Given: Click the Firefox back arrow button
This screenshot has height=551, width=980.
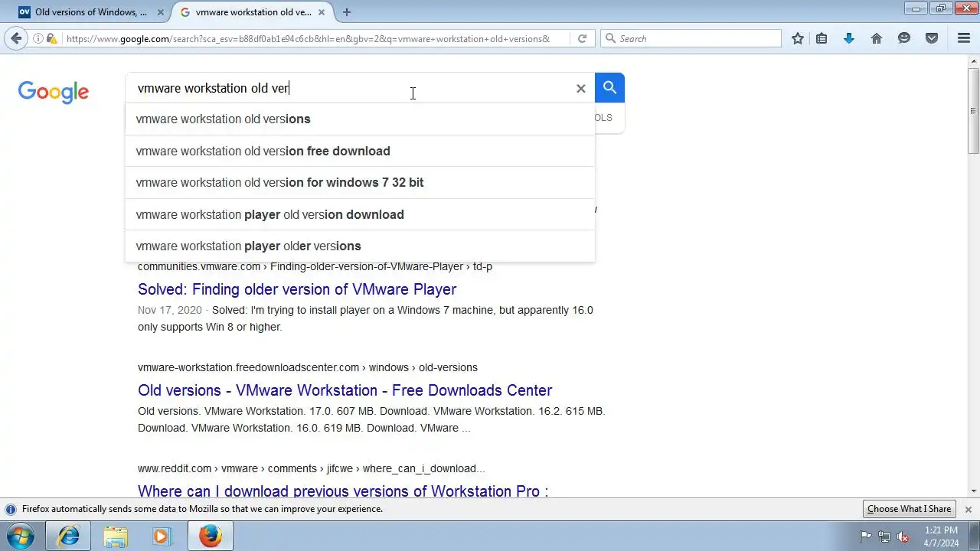Looking at the screenshot, I should click(16, 38).
